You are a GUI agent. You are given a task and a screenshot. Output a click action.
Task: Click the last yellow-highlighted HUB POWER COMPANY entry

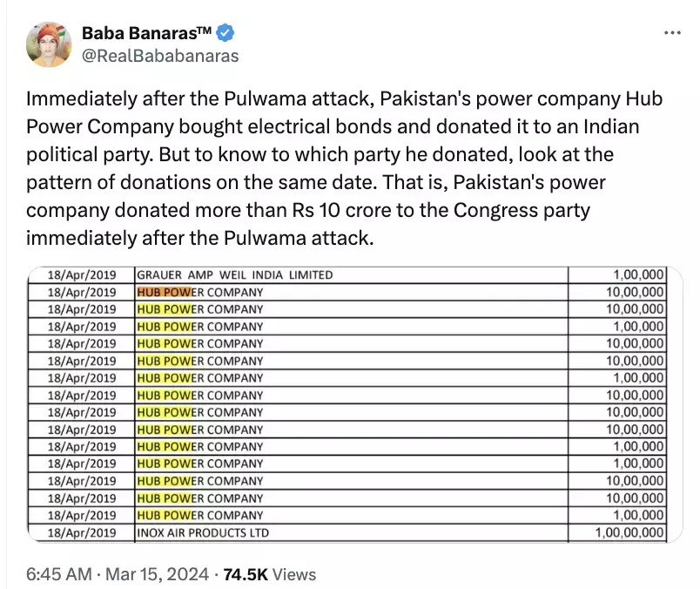pyautogui.click(x=199, y=515)
